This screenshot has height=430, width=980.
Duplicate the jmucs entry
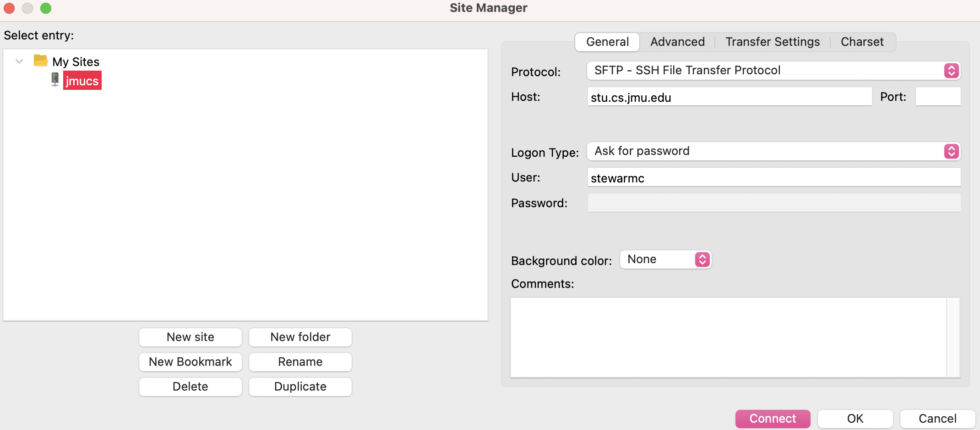(300, 386)
